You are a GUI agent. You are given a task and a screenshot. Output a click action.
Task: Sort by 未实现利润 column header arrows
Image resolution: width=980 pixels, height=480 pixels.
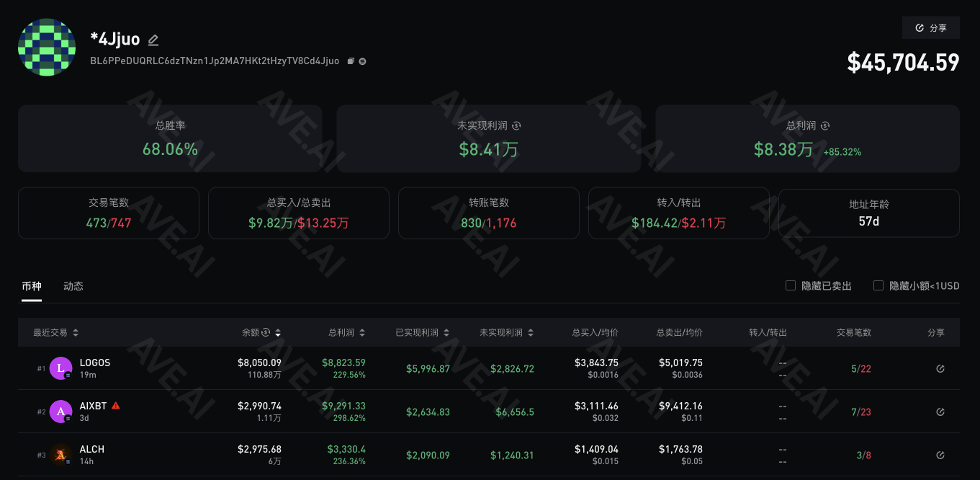531,333
